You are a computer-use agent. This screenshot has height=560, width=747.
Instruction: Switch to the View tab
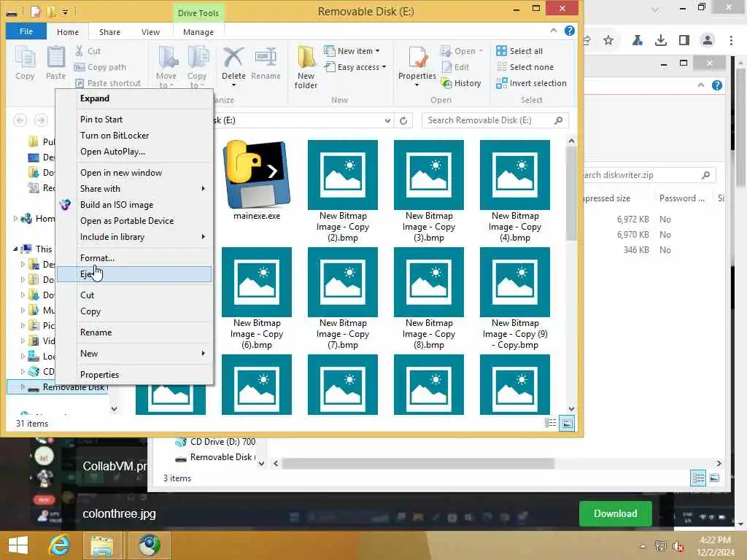150,32
